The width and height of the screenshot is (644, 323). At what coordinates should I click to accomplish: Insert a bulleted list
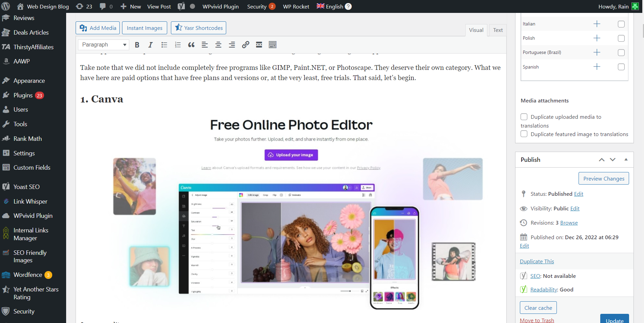point(164,45)
